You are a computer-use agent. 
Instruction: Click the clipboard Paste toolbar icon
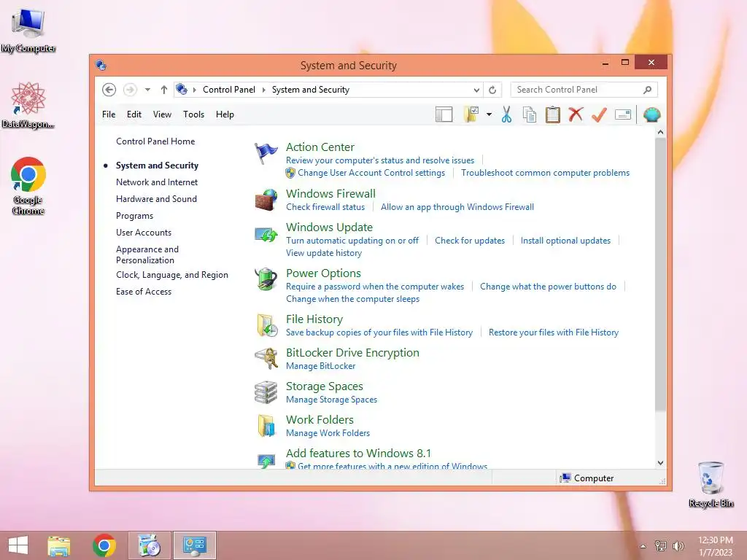point(553,114)
